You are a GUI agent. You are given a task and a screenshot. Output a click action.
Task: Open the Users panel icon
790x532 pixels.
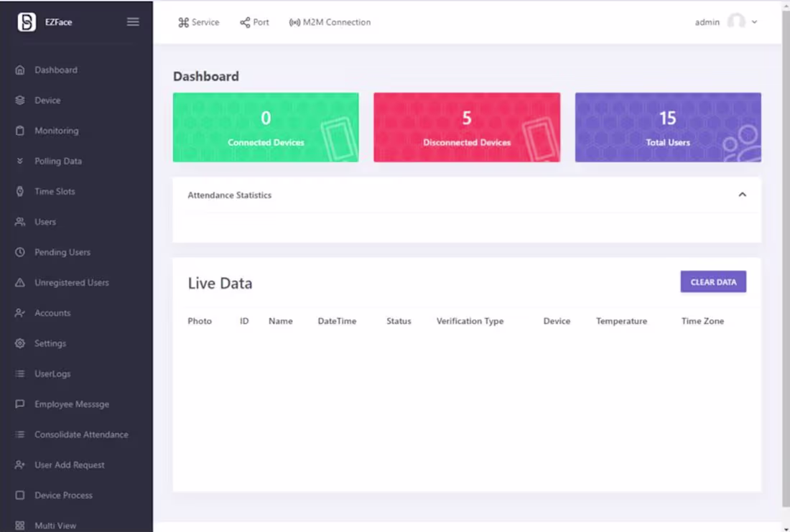[x=22, y=222]
